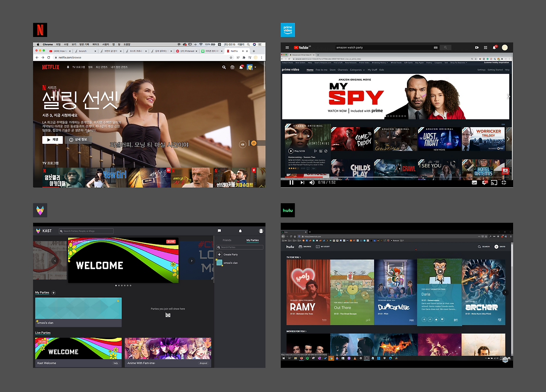This screenshot has height=392, width=546.
Task: Open Free to me on Prime Video
Action: click(x=321, y=70)
